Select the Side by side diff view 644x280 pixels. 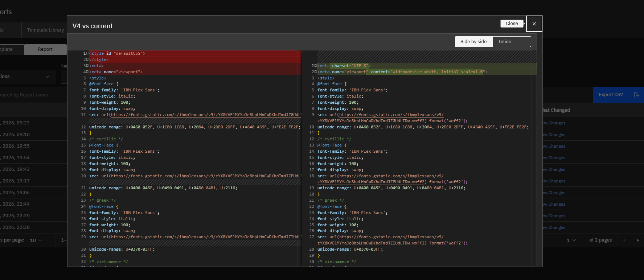[473, 42]
